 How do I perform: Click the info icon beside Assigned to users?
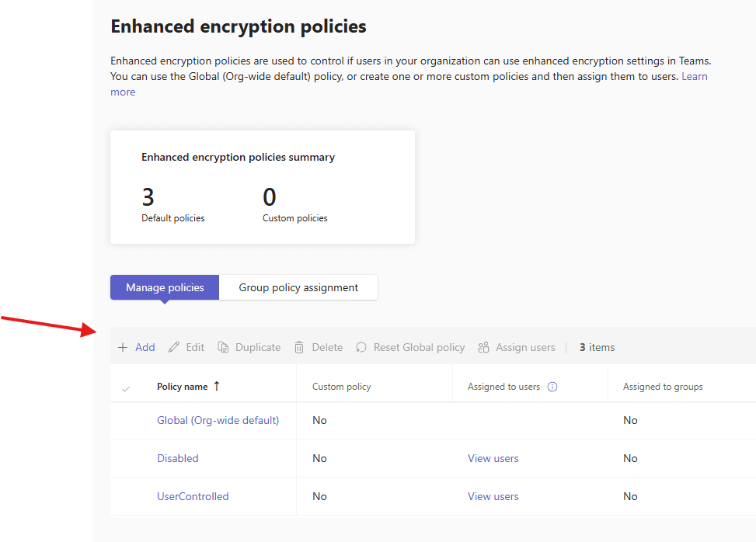tap(552, 387)
